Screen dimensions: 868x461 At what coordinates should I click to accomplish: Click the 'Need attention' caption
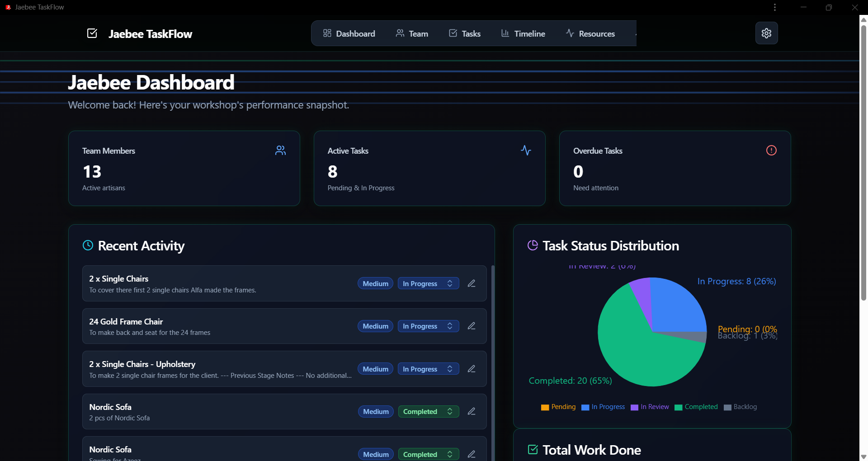[596, 188]
